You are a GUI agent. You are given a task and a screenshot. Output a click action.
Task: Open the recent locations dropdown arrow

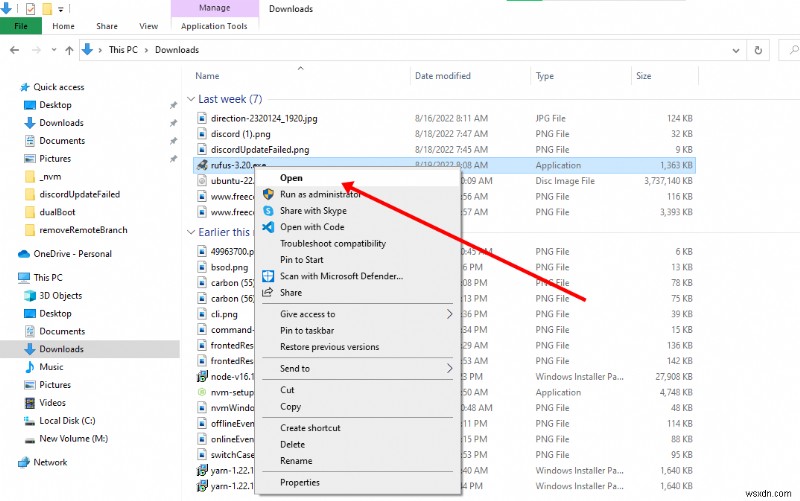tap(54, 50)
